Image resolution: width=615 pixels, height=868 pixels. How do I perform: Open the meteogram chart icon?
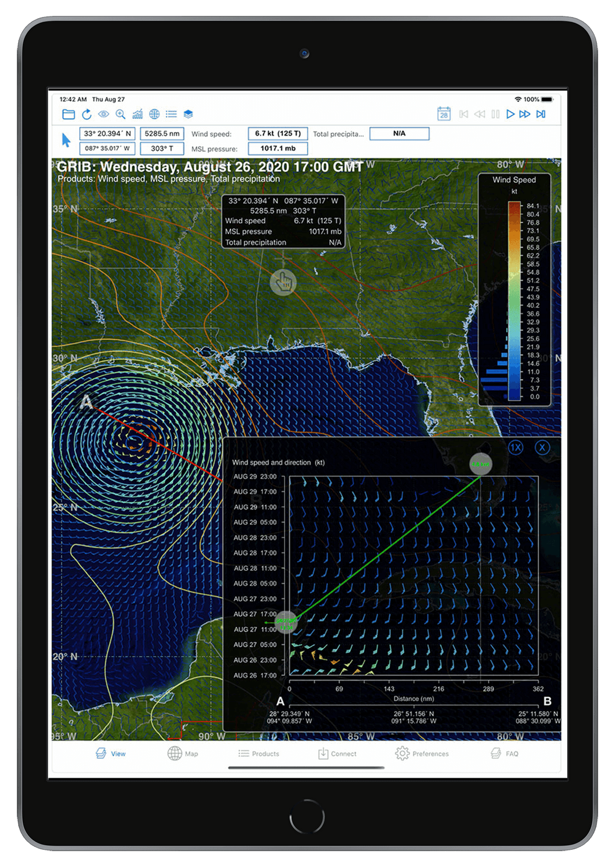137,114
